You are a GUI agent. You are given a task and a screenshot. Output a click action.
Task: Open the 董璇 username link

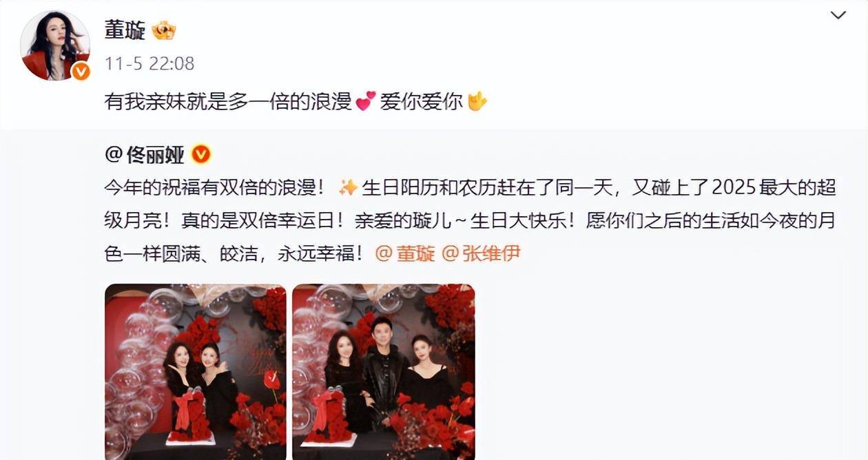coord(125,30)
